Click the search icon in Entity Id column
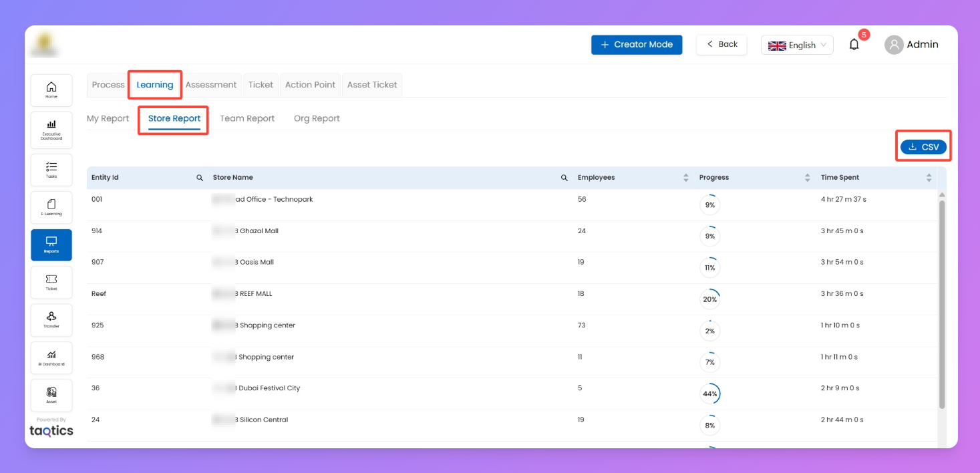Image resolution: width=980 pixels, height=473 pixels. [x=199, y=178]
